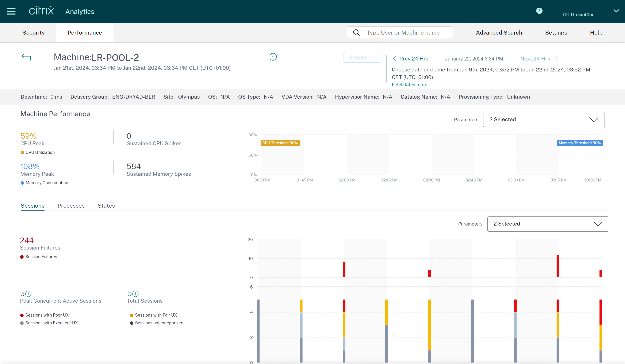
Task: Click the Sessions with Fair UX color dot
Action: (132, 316)
